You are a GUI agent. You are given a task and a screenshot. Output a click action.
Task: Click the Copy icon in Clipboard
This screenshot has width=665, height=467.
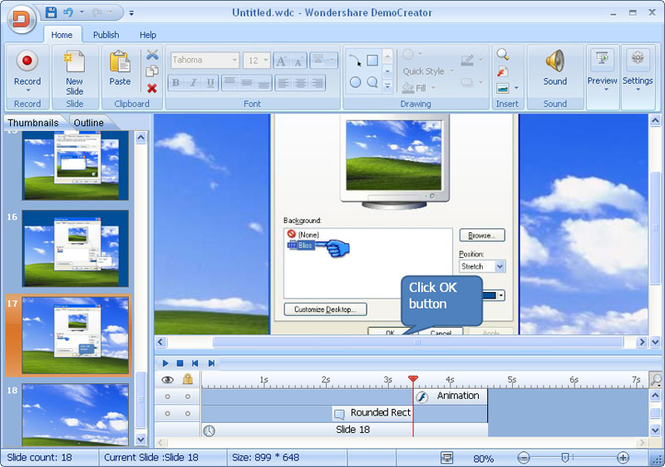pos(152,71)
